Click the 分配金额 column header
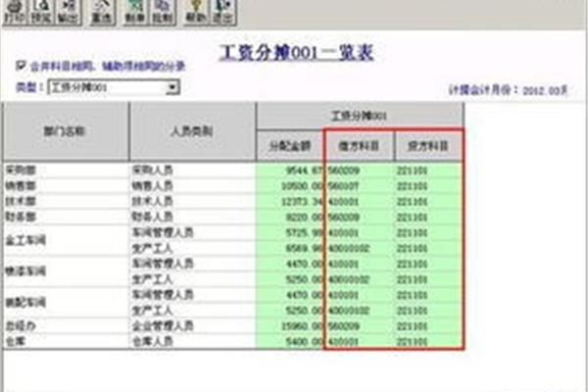The image size is (588, 392). pyautogui.click(x=290, y=146)
